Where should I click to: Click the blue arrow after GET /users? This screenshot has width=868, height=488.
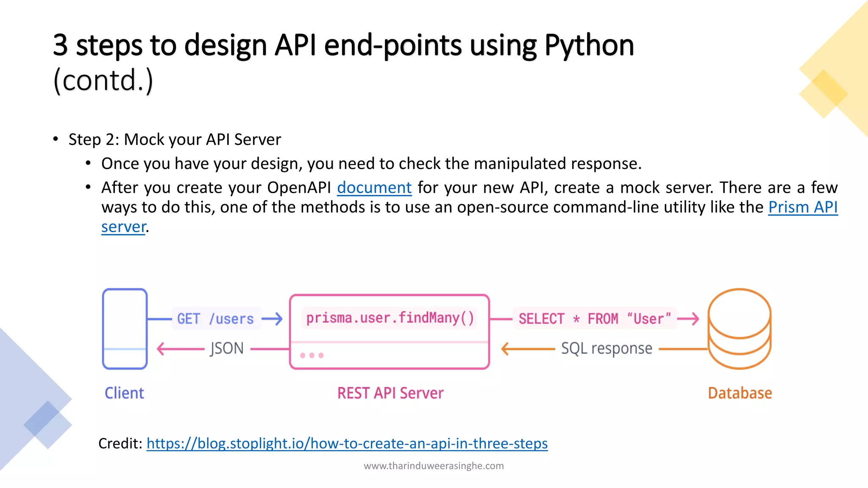(272, 319)
